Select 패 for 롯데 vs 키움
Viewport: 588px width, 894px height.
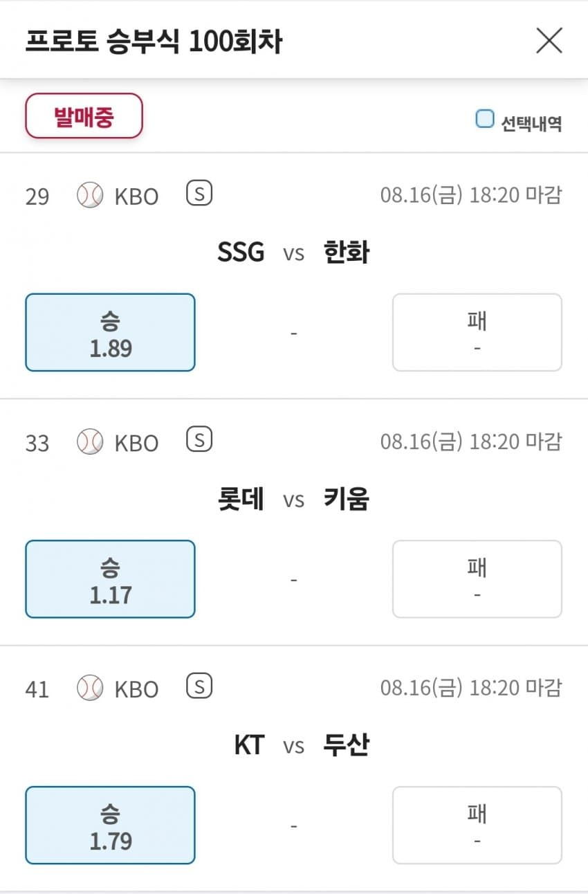pos(477,579)
